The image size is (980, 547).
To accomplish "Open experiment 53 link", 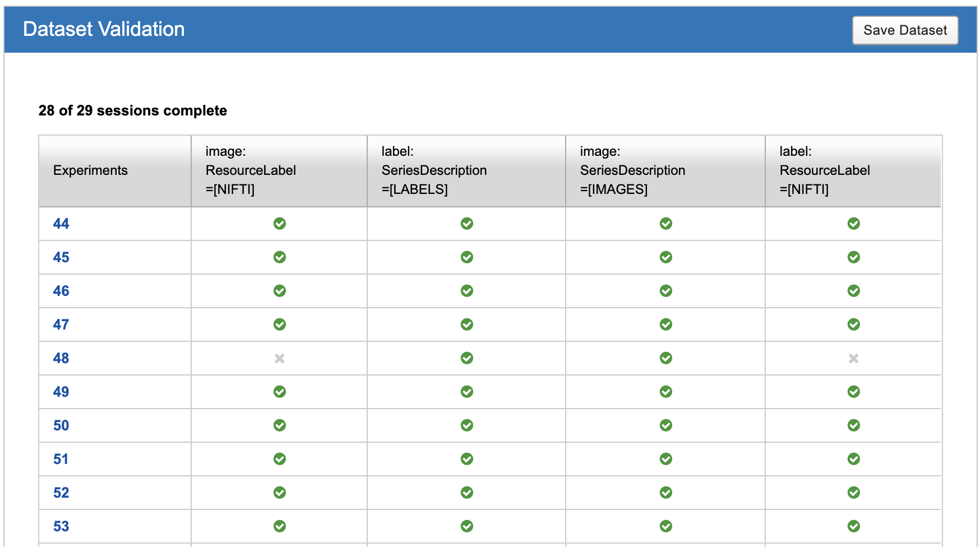I will tap(61, 526).
